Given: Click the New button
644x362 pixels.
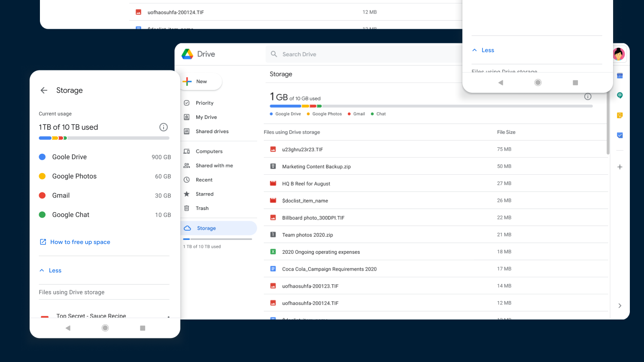Looking at the screenshot, I should coord(201,82).
